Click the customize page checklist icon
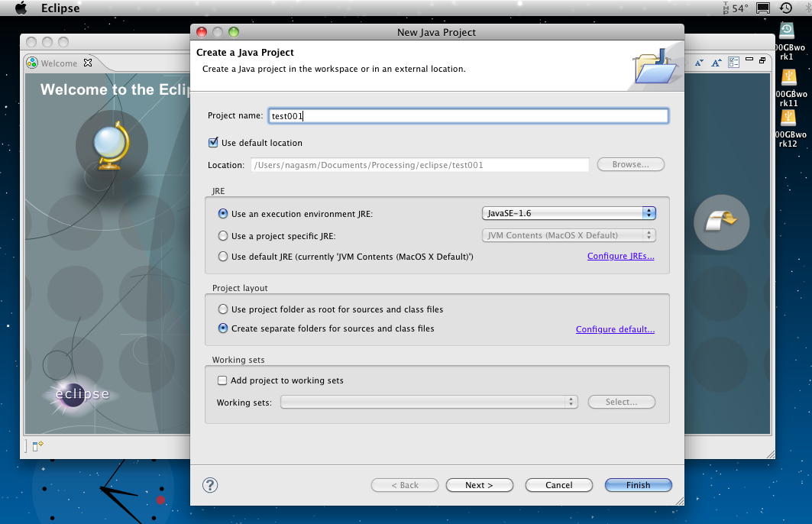Image resolution: width=812 pixels, height=524 pixels. point(733,63)
